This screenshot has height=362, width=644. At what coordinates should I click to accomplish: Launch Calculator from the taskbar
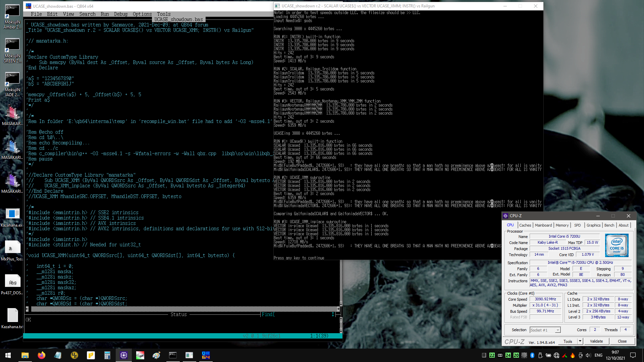107,355
